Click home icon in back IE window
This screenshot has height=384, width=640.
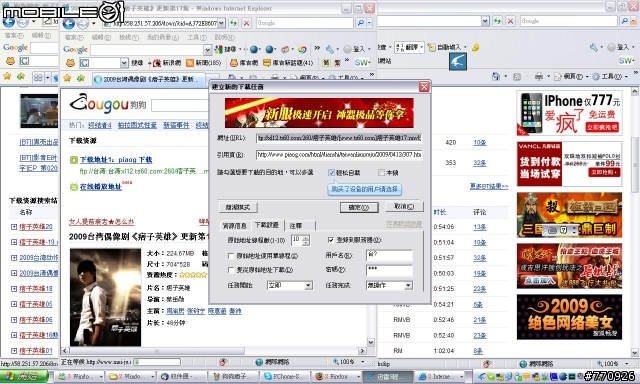point(496,76)
